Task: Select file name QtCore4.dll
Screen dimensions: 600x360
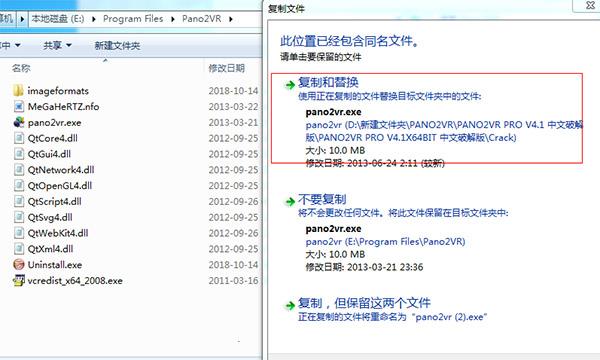Action: [53, 138]
